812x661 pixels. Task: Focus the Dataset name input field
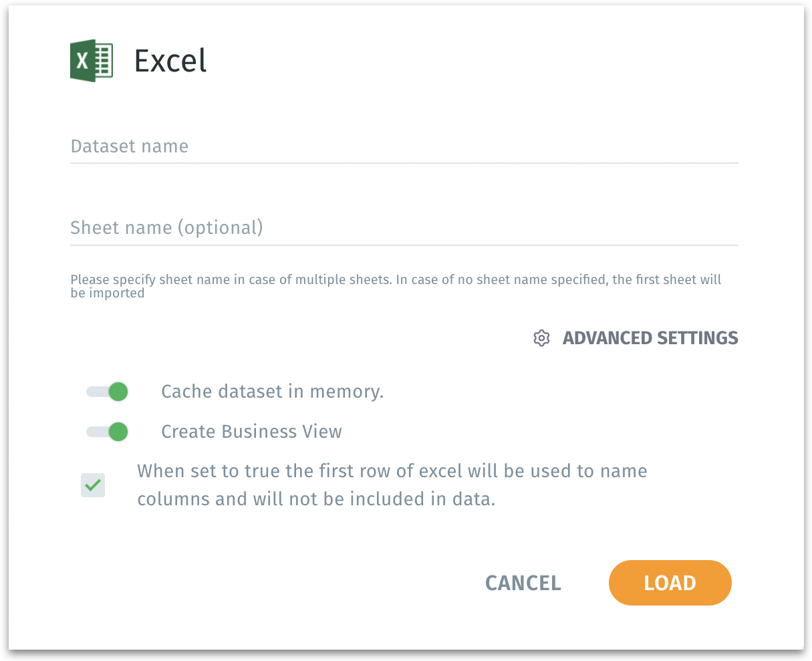pyautogui.click(x=404, y=147)
